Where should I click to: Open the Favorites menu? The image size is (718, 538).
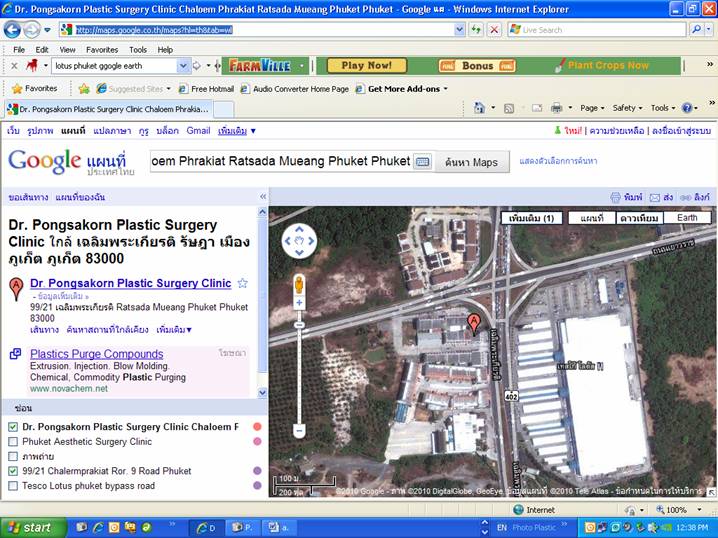(102, 49)
